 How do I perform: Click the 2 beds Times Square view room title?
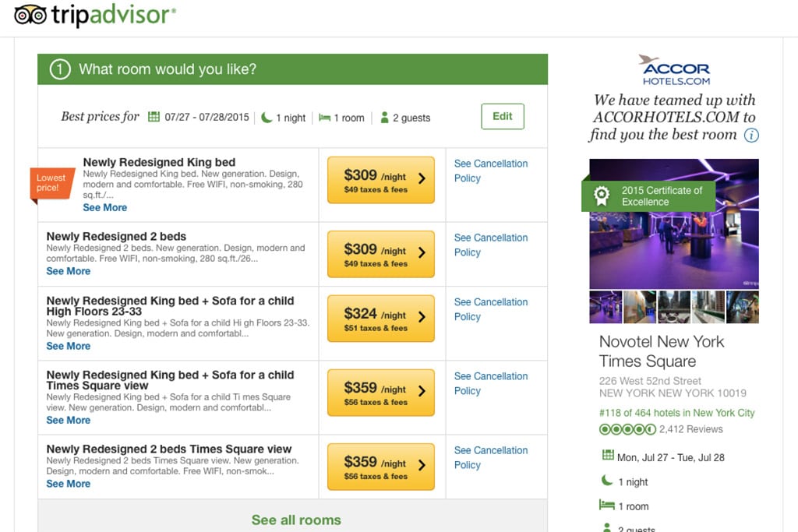click(169, 449)
